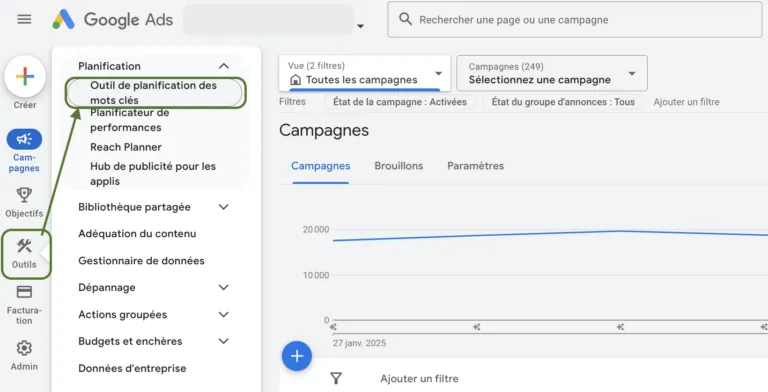This screenshot has height=392, width=768.
Task: Click 'Ajouter un filtre' beside the funnel
Action: tap(419, 379)
